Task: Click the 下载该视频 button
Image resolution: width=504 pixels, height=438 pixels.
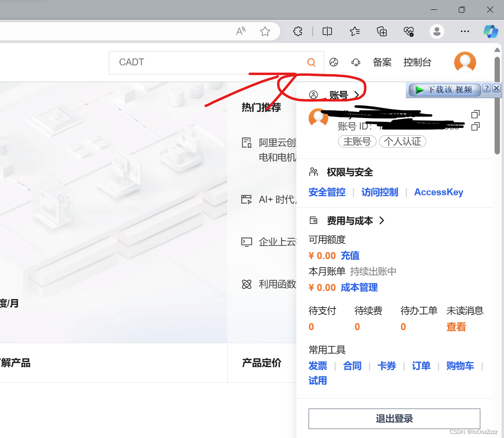Action: [x=444, y=90]
